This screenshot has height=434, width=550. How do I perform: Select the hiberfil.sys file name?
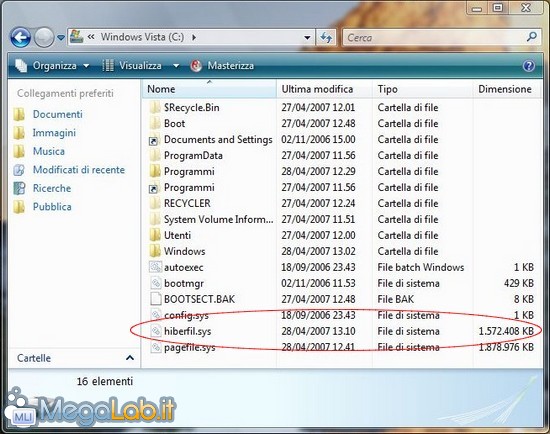click(188, 332)
